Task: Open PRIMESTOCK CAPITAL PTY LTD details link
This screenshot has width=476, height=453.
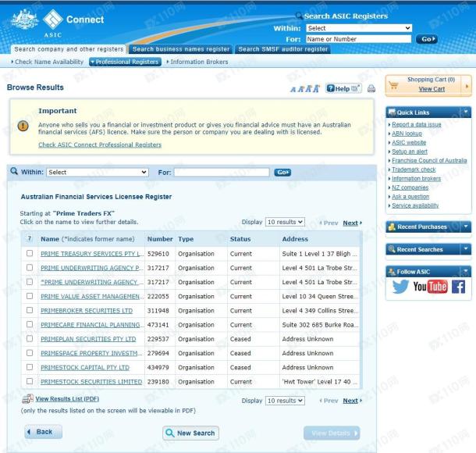Action: [85, 367]
